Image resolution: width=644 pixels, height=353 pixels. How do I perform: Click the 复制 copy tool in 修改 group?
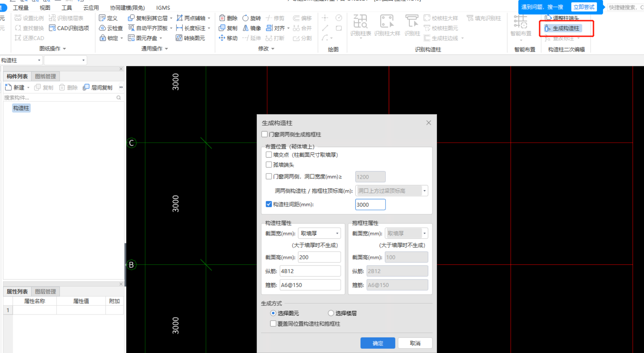[x=228, y=28]
